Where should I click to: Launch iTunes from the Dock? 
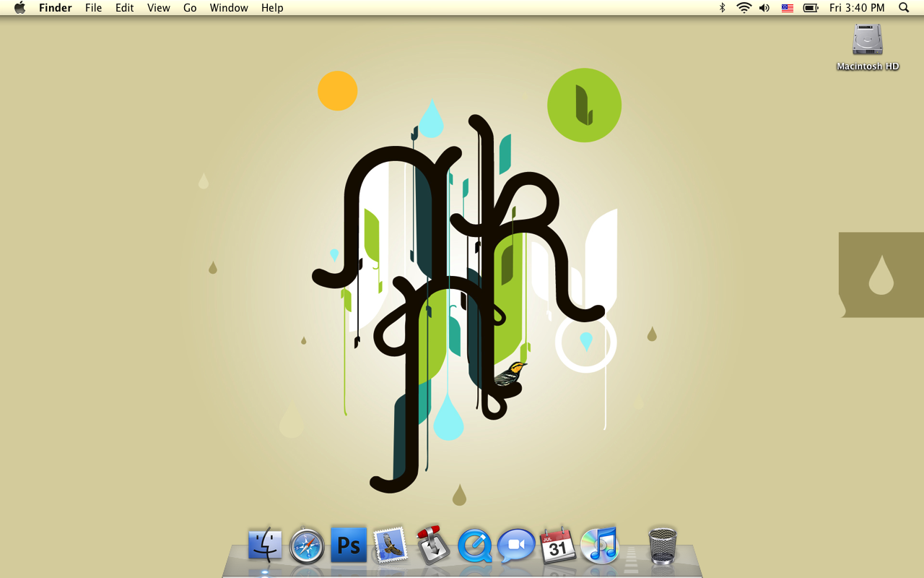(600, 545)
